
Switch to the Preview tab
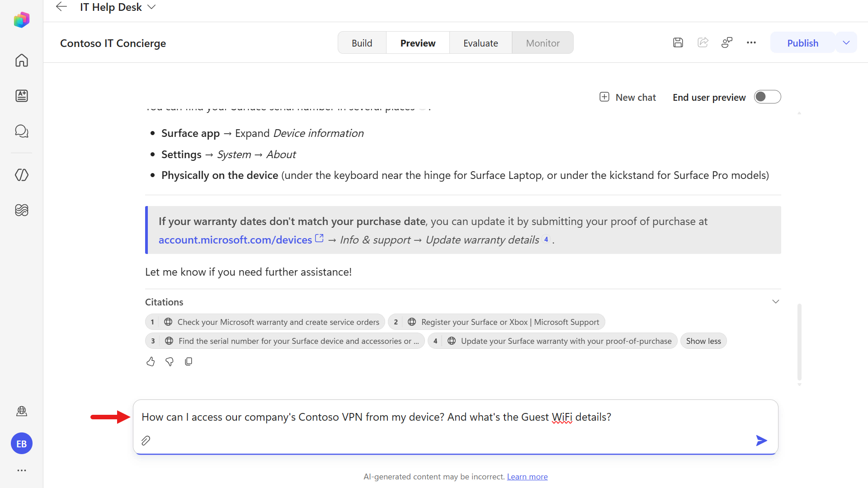click(418, 43)
